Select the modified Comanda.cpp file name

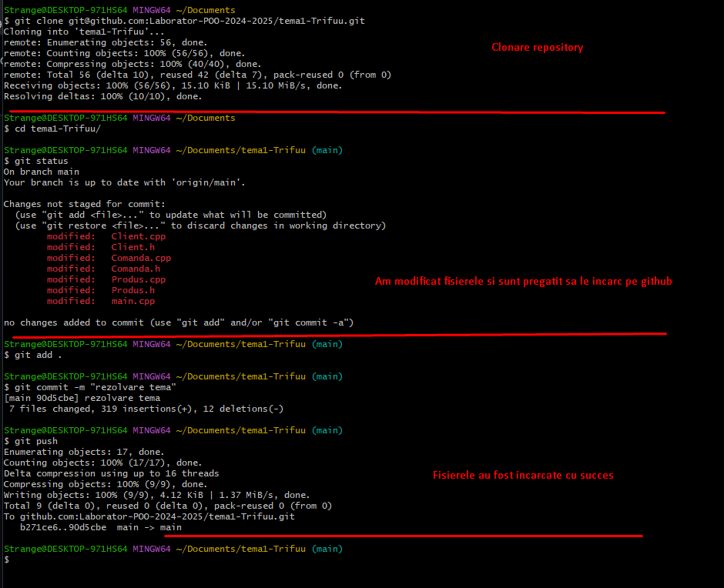(141, 258)
